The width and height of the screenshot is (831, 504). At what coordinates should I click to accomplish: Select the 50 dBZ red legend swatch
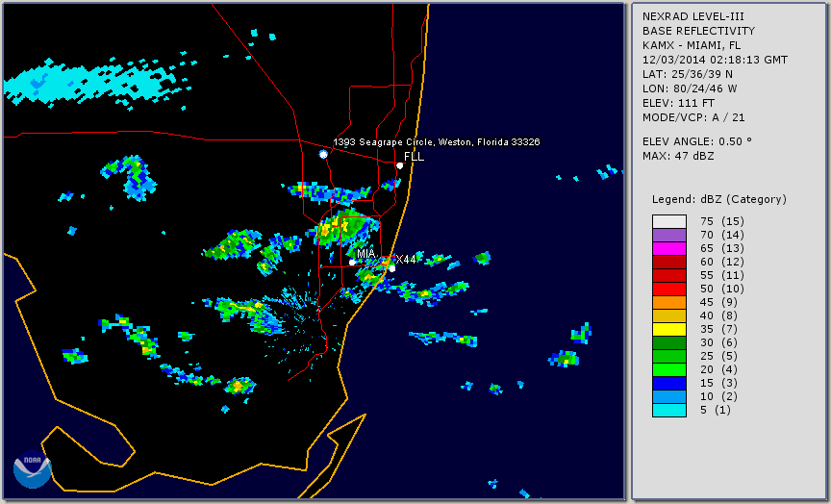pos(668,289)
